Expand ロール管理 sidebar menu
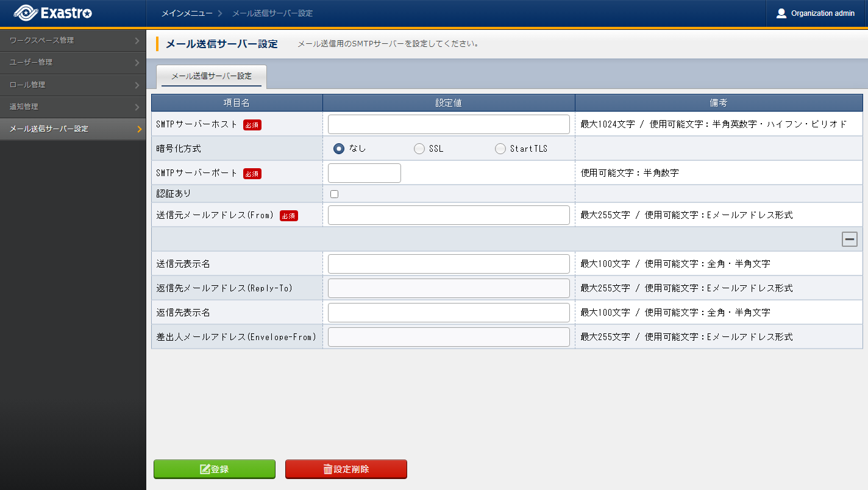The width and height of the screenshot is (868, 490). pos(73,85)
